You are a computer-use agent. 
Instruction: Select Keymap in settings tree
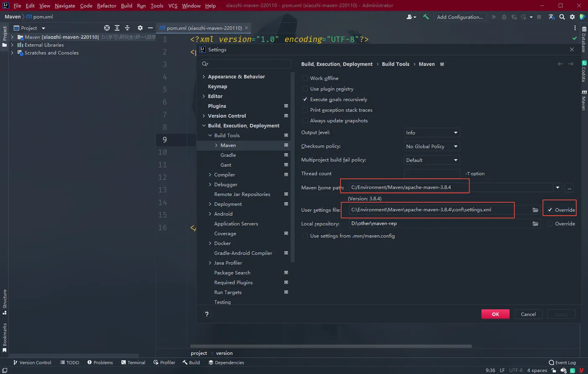point(218,87)
